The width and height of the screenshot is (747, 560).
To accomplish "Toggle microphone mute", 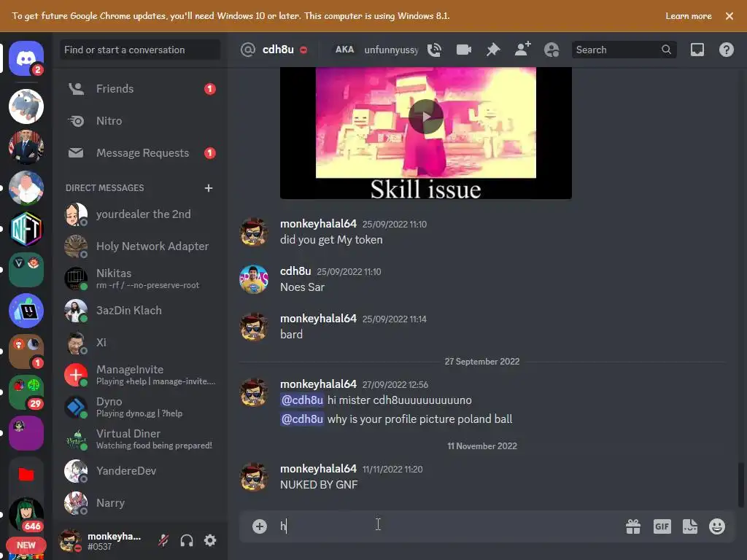I will tap(163, 540).
